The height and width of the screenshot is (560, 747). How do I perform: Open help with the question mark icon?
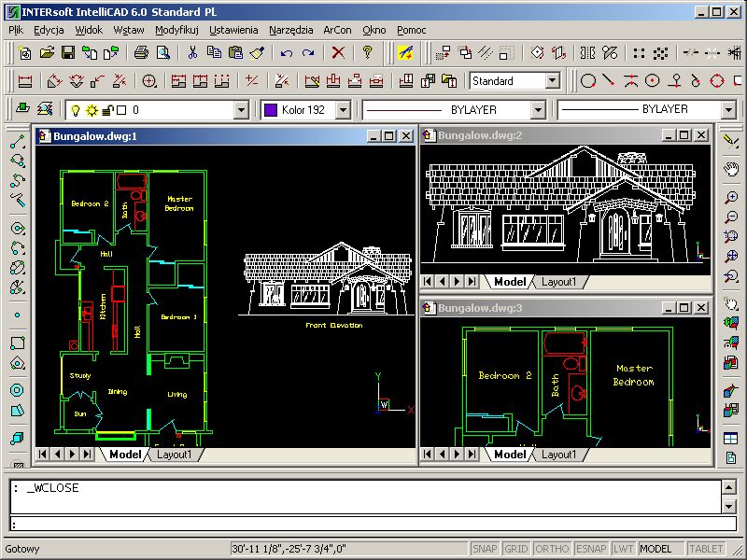tap(367, 52)
